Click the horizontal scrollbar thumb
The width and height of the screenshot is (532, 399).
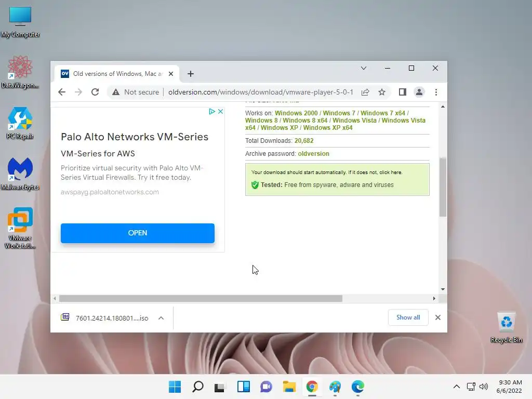click(201, 299)
